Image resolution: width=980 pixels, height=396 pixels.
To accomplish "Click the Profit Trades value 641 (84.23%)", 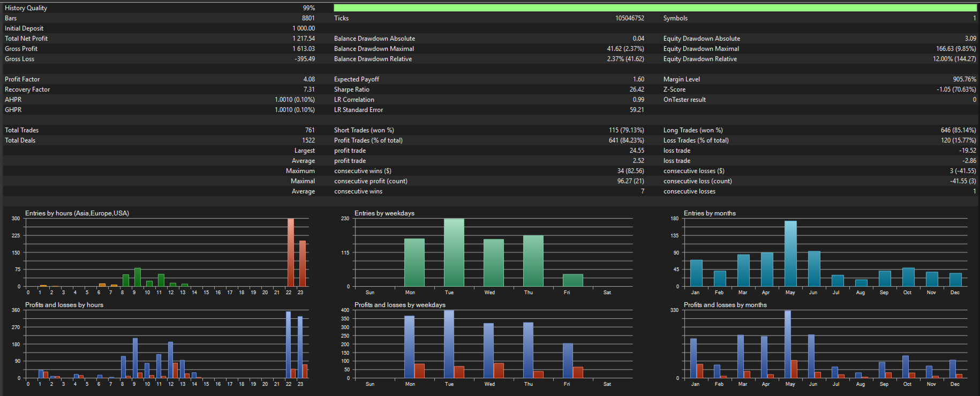I will point(627,140).
